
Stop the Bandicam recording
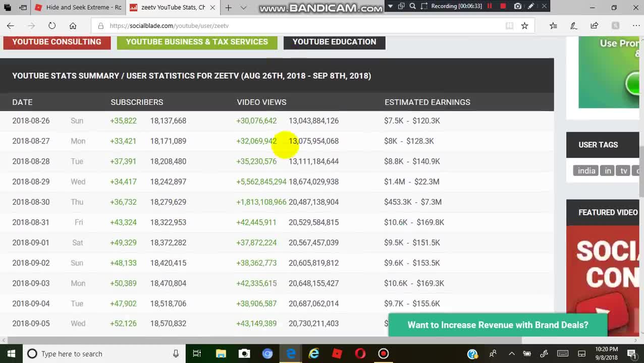(503, 6)
